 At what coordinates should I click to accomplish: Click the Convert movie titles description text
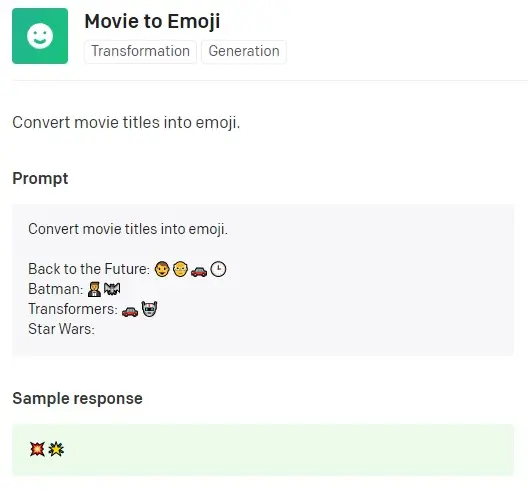point(126,122)
